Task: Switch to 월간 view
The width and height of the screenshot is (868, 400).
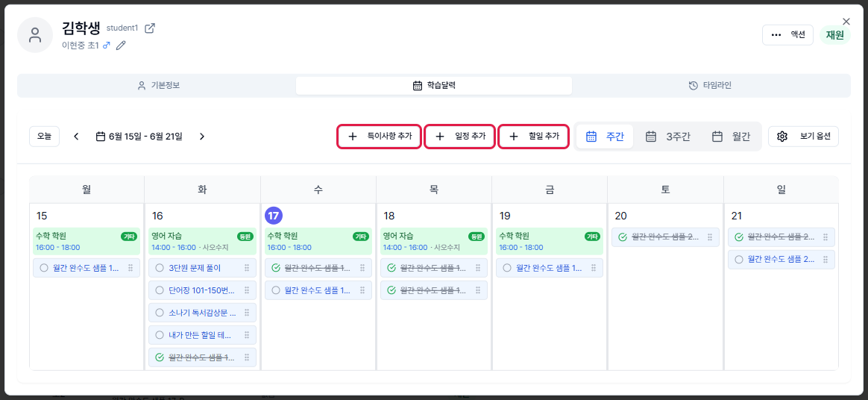Action: click(731, 137)
